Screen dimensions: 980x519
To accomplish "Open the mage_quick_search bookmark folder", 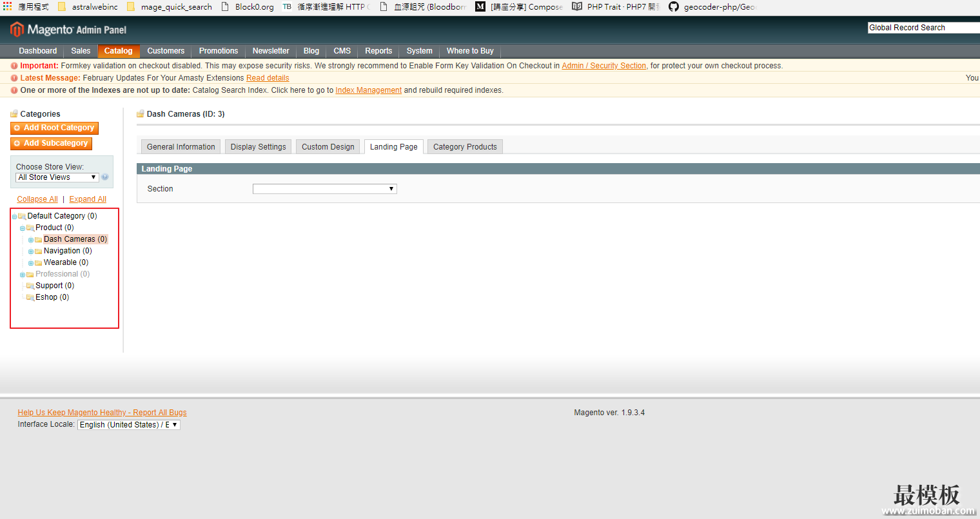I will (169, 6).
